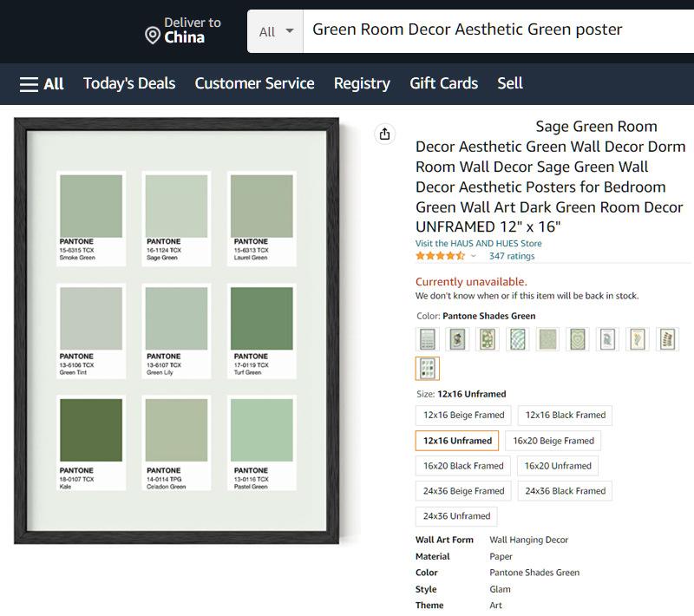Image resolution: width=694 pixels, height=616 pixels.
Task: Select the wavy checkered poster variant
Action: pyautogui.click(x=517, y=339)
